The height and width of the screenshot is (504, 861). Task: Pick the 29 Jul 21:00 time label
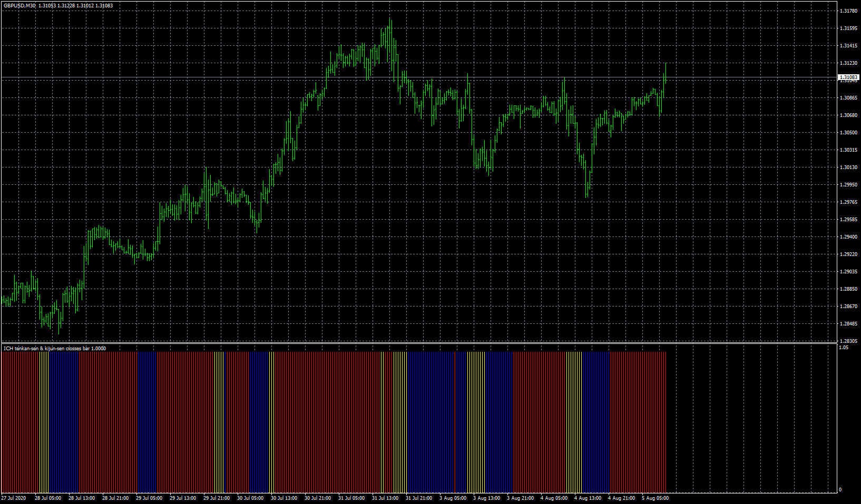click(217, 498)
